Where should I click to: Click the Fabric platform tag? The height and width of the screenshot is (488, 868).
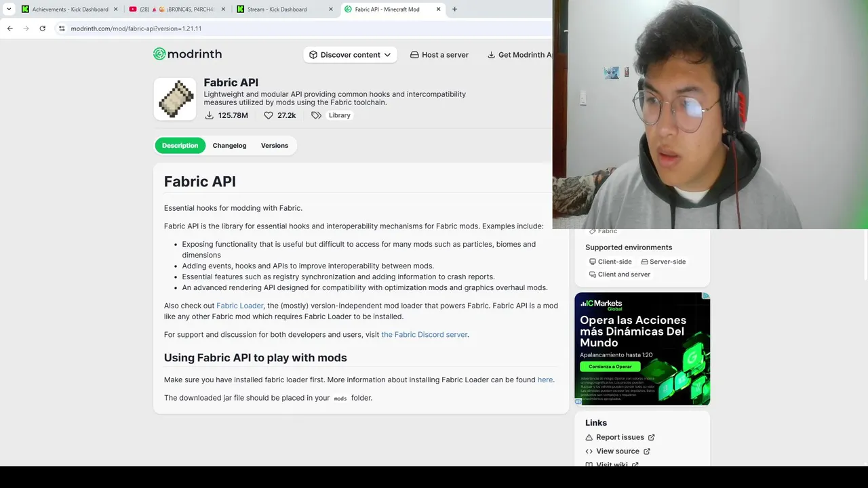click(x=603, y=231)
